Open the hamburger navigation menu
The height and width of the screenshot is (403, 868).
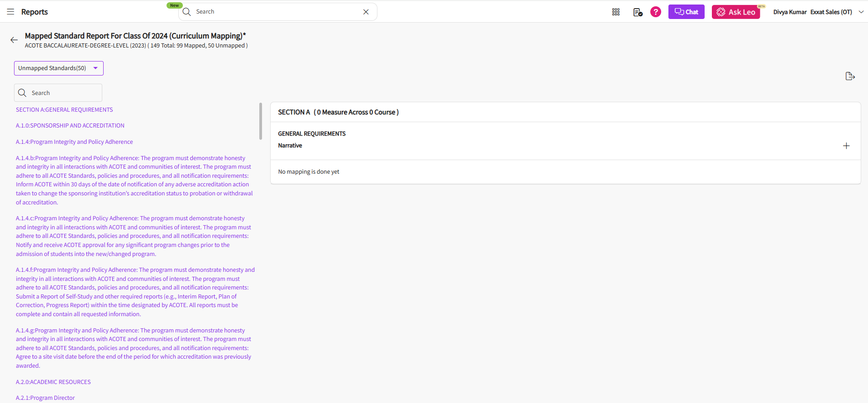point(10,12)
